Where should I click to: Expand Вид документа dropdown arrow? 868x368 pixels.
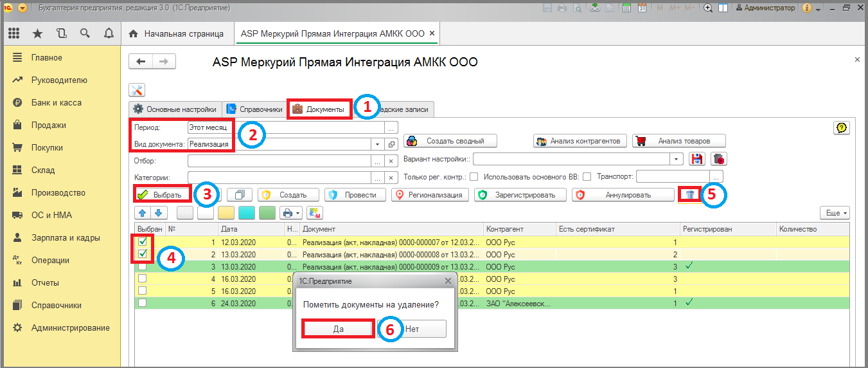pyautogui.click(x=379, y=143)
